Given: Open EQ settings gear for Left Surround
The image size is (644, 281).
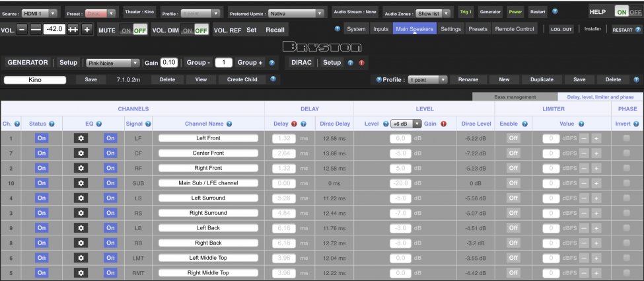Looking at the screenshot, I should pyautogui.click(x=81, y=198).
